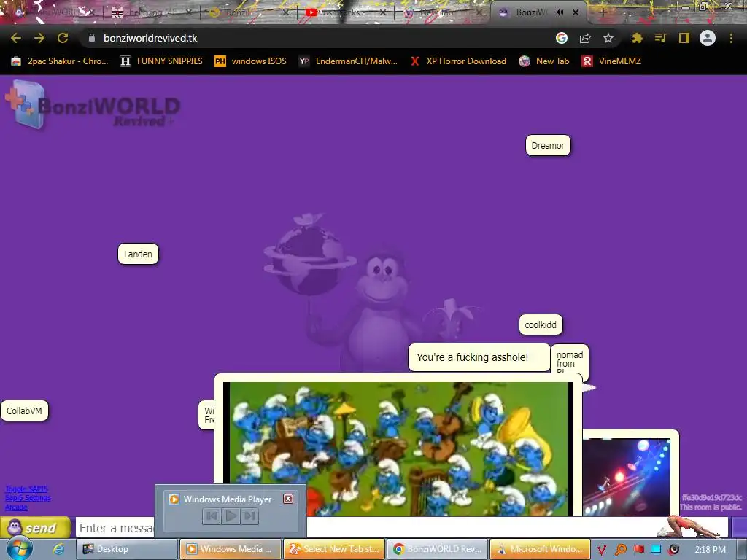Open the XP Horror Download bookmark
Image resolution: width=747 pixels, height=560 pixels.
click(458, 61)
